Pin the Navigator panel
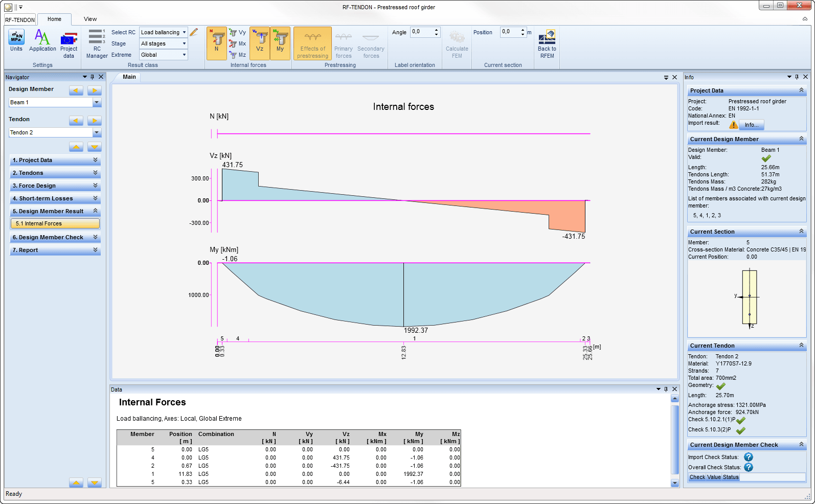The width and height of the screenshot is (815, 504). tap(93, 77)
